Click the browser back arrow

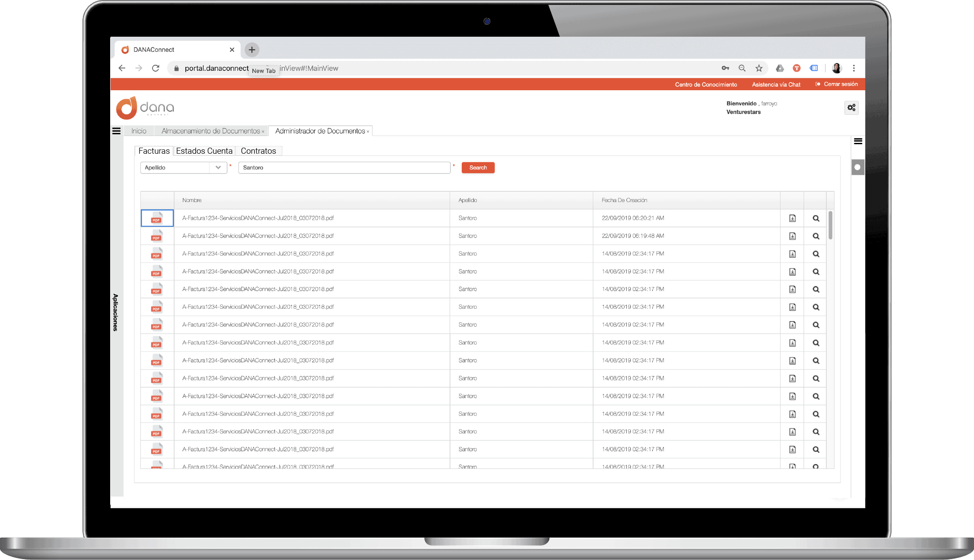pyautogui.click(x=122, y=68)
